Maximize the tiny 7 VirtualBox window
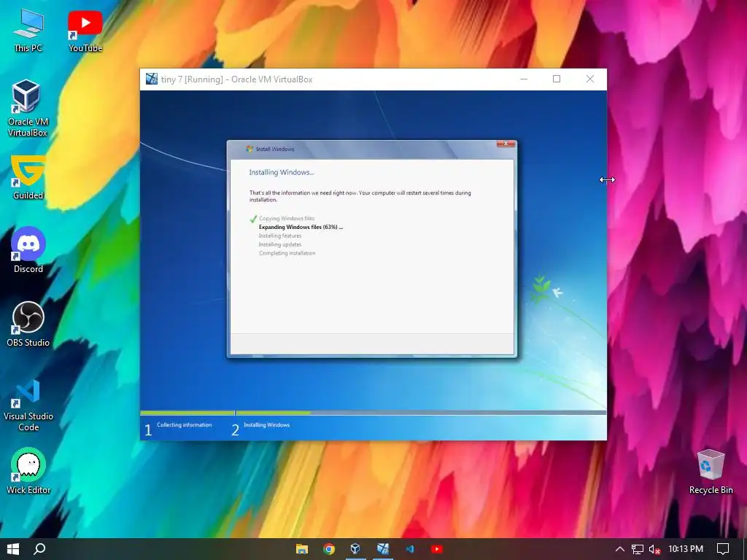The height and width of the screenshot is (560, 747). (557, 79)
